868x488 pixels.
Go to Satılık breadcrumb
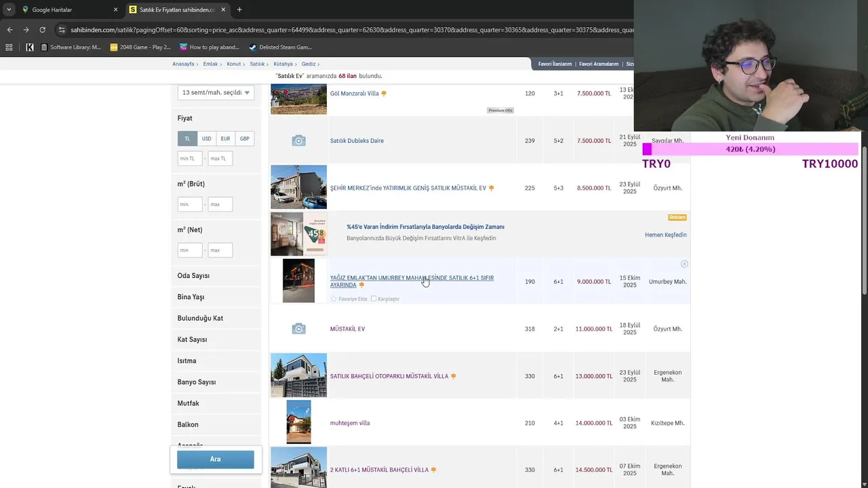[257, 64]
